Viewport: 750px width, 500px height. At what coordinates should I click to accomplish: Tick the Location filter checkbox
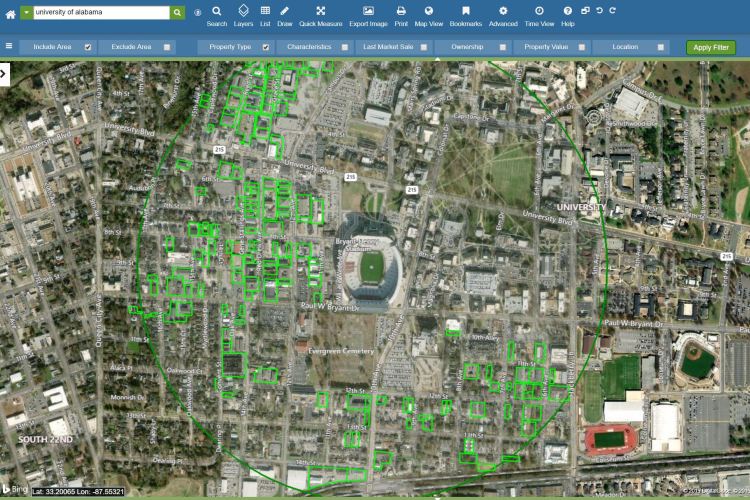tap(661, 47)
